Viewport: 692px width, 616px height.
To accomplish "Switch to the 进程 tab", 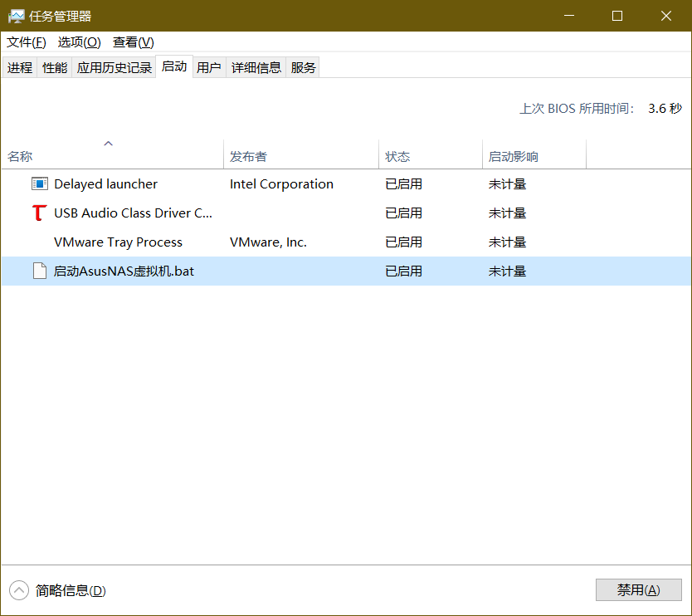I will (20, 68).
